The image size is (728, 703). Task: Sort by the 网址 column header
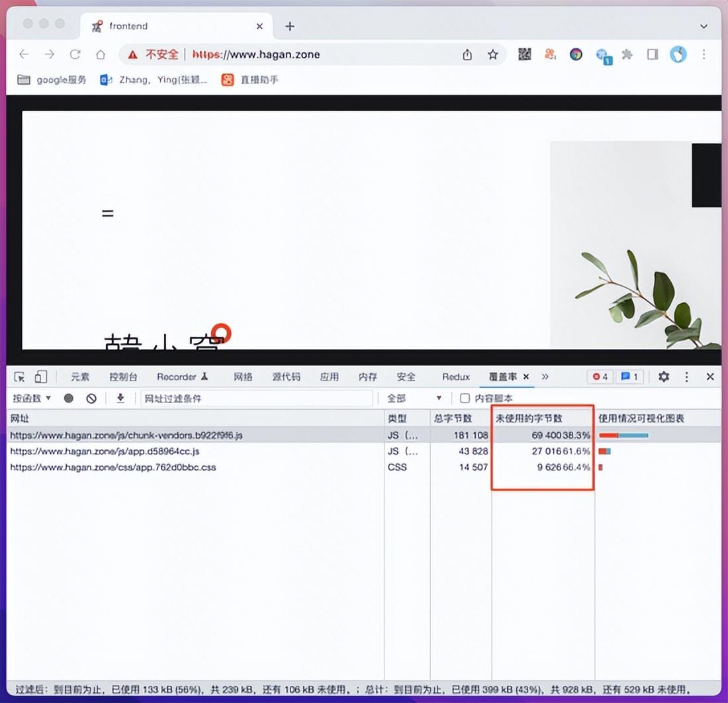tap(195, 418)
